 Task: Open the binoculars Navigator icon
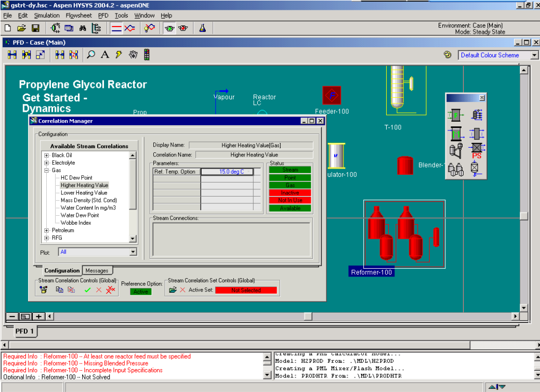click(83, 28)
